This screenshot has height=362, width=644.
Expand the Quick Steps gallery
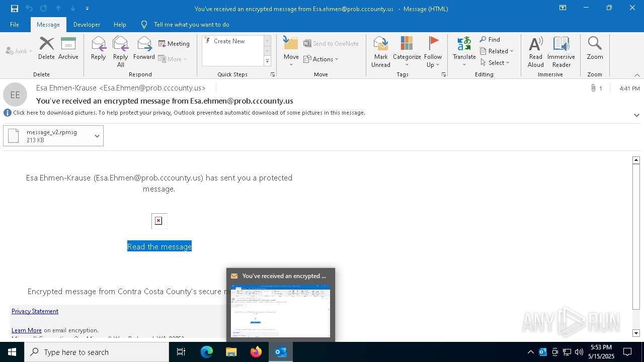[267, 61]
